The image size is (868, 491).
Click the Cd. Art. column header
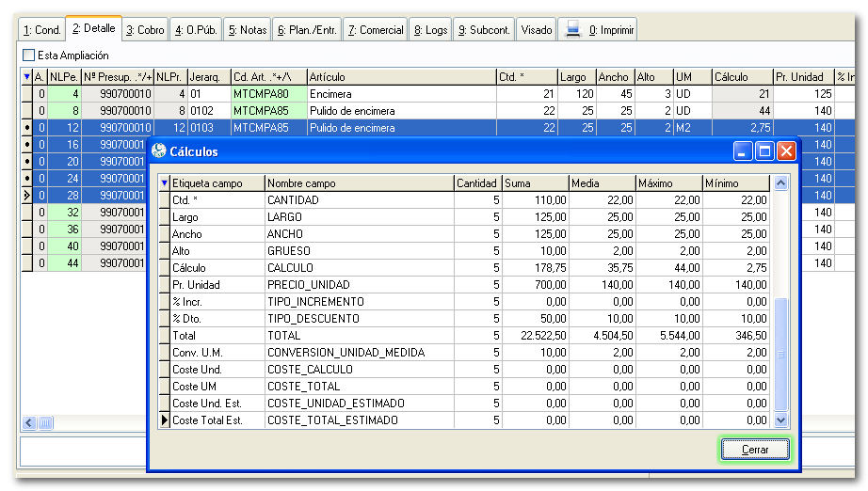click(x=268, y=77)
